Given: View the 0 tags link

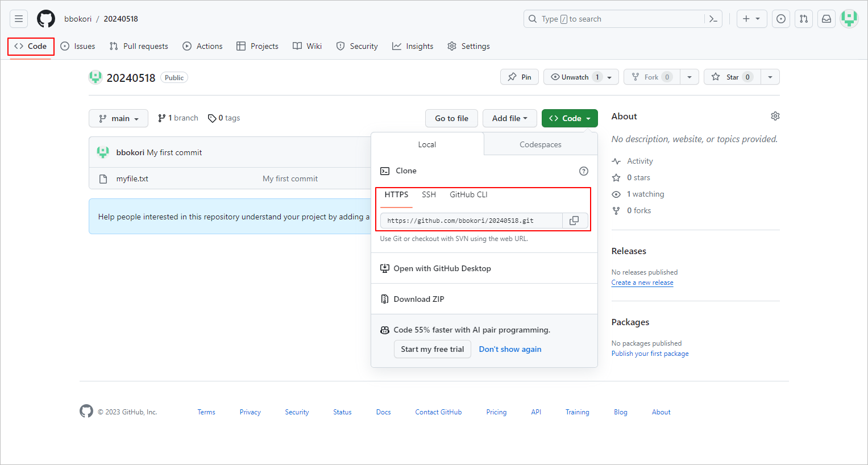Looking at the screenshot, I should pos(224,118).
